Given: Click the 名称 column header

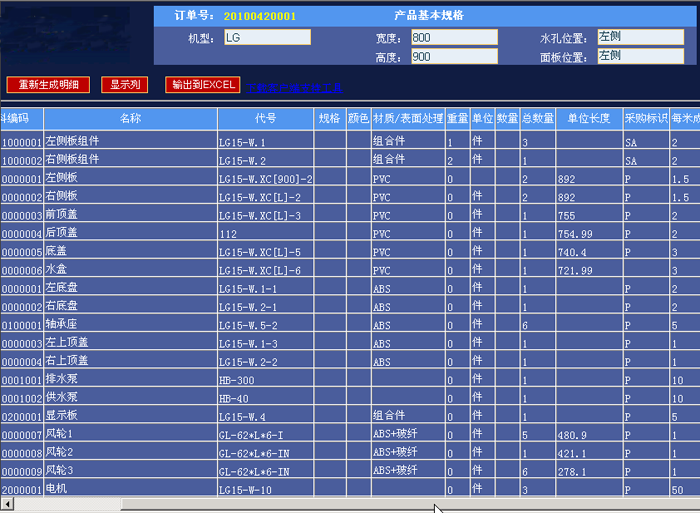Looking at the screenshot, I should coord(130,119).
